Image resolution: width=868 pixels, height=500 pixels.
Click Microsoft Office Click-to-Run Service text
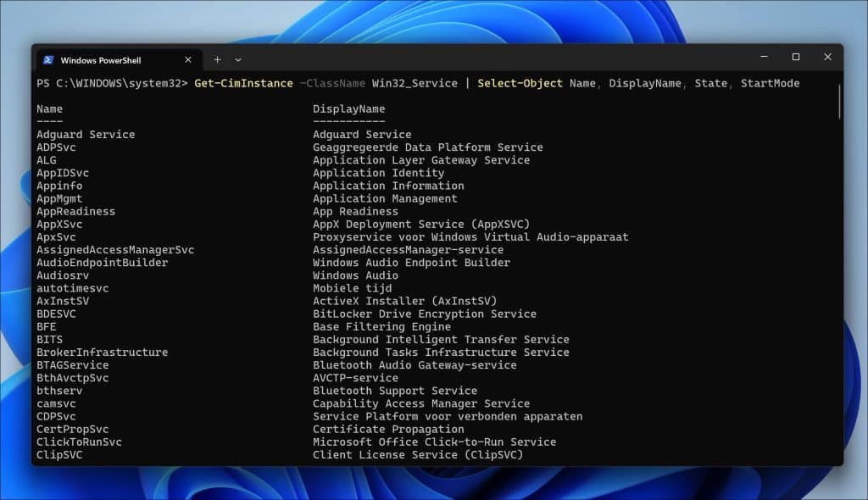(435, 442)
